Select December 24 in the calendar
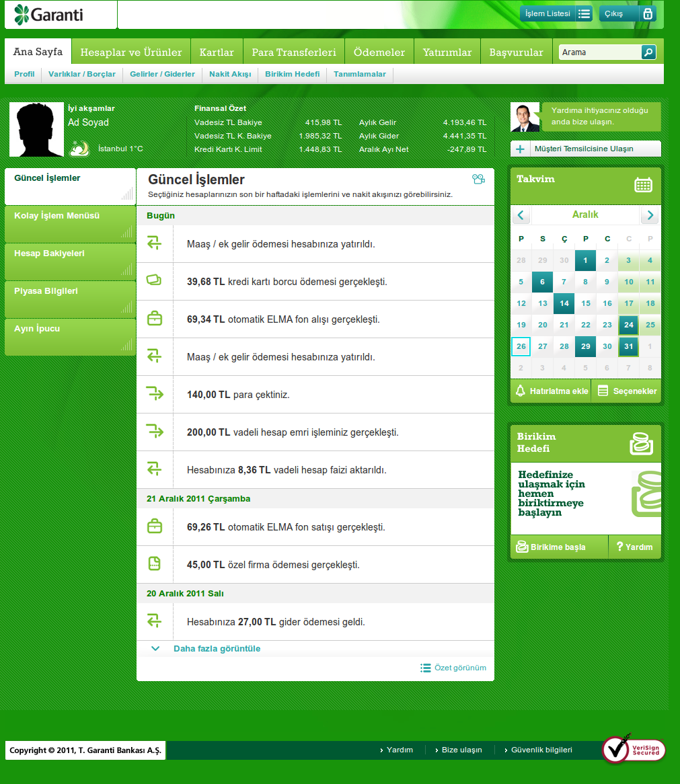The height and width of the screenshot is (784, 680). 628,325
